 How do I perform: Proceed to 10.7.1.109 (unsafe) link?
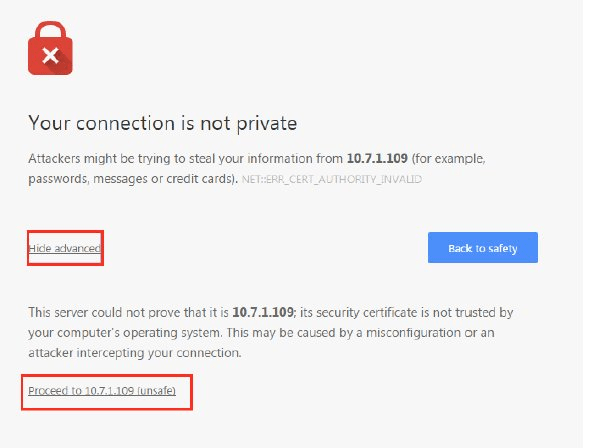(x=102, y=390)
